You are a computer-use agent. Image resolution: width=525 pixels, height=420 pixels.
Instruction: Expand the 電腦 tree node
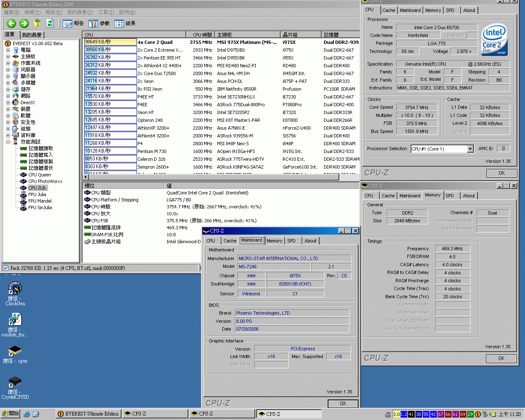(8, 50)
